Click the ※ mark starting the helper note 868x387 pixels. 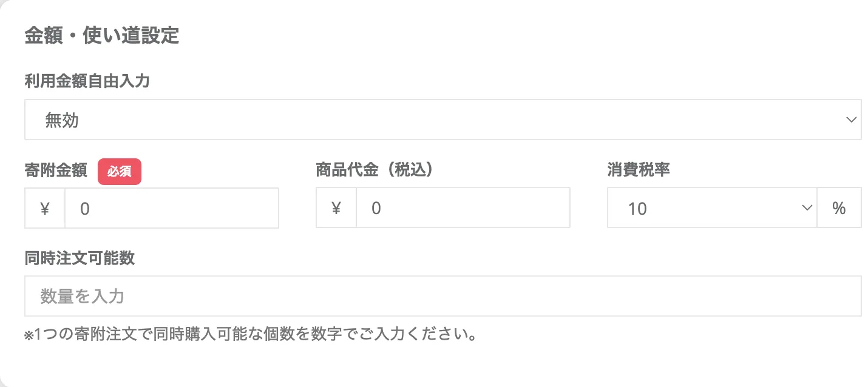tap(29, 335)
